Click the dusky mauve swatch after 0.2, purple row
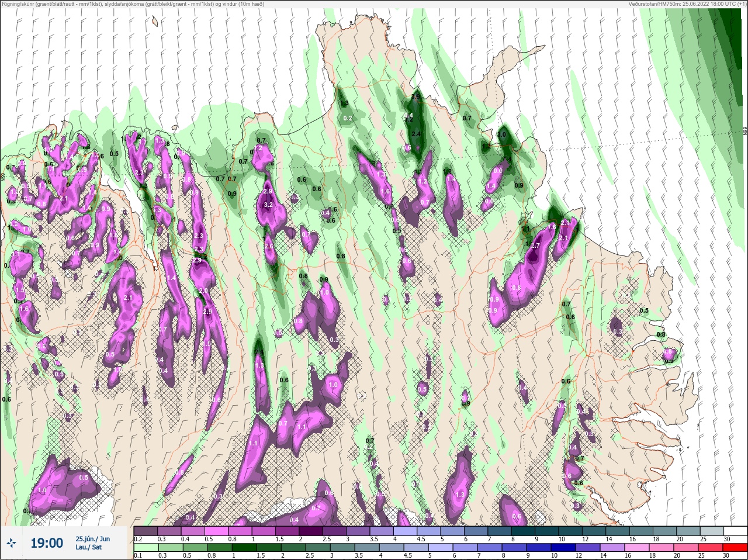 pyautogui.click(x=146, y=530)
